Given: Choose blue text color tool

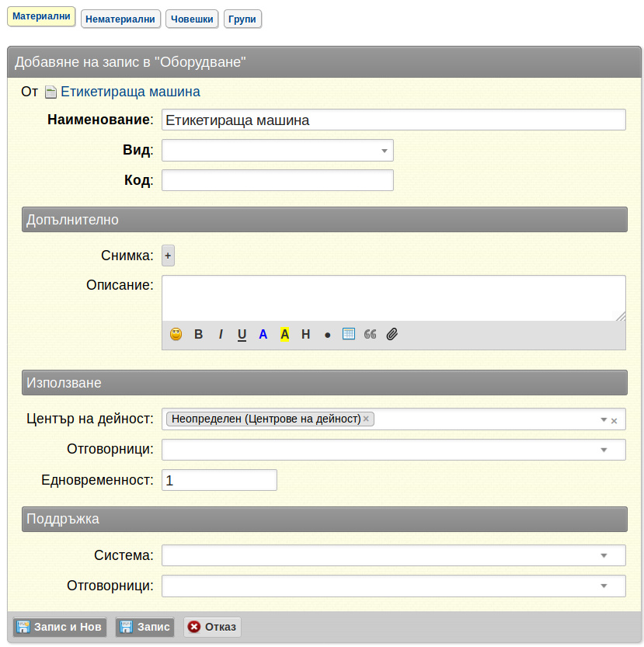Looking at the screenshot, I should point(263,334).
